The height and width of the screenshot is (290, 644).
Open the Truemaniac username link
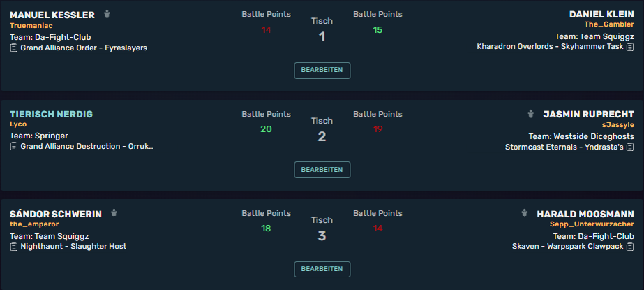tap(31, 25)
